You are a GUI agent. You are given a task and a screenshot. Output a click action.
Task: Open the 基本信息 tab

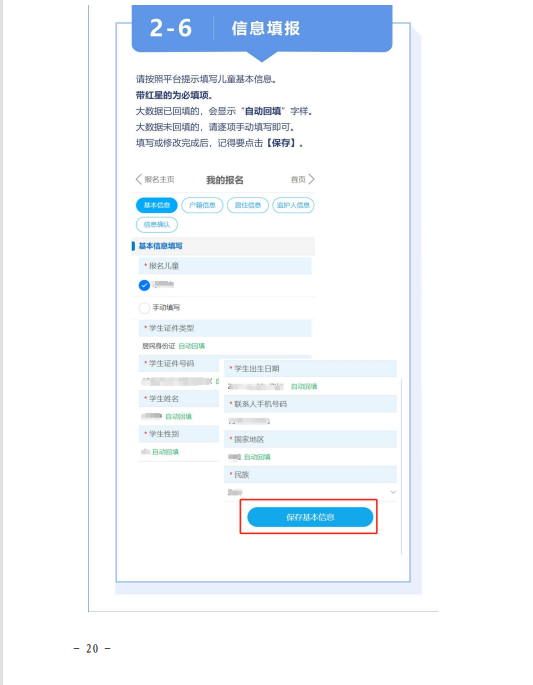pos(157,205)
